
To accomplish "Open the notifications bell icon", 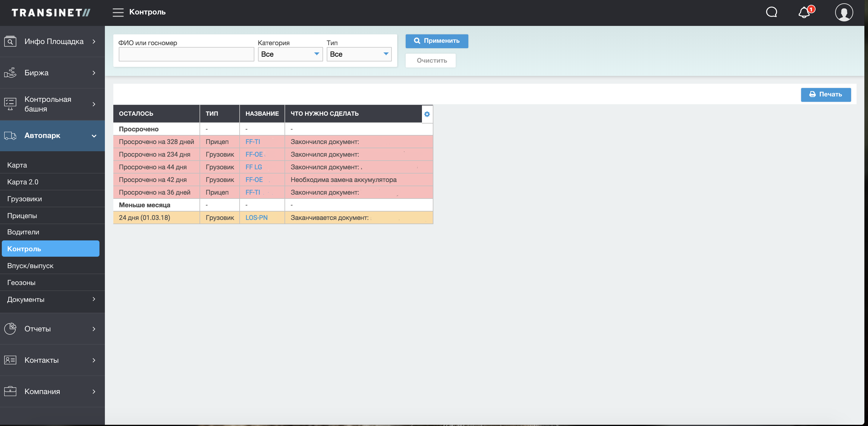I will (x=804, y=13).
